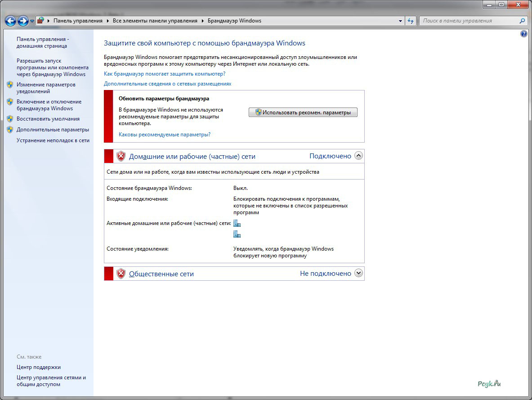
Task: Select 'Брандмауэр Windows' breadcrumb segment
Action: (234, 21)
